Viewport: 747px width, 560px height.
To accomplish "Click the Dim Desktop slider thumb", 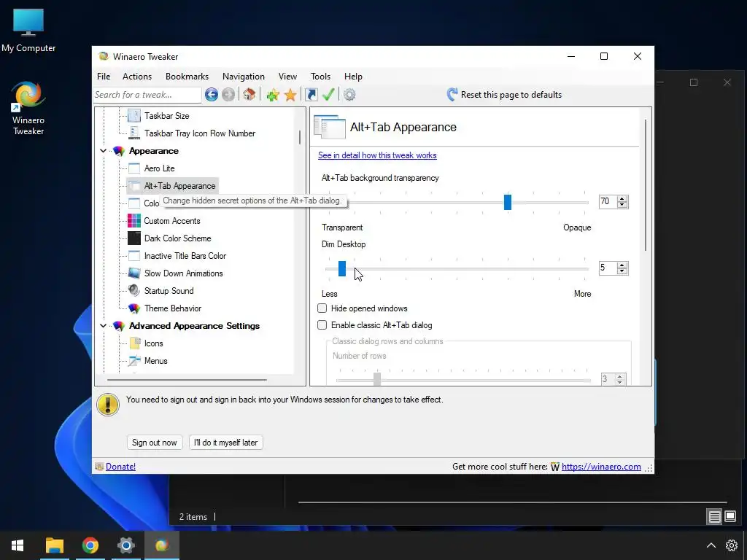I will pyautogui.click(x=342, y=268).
